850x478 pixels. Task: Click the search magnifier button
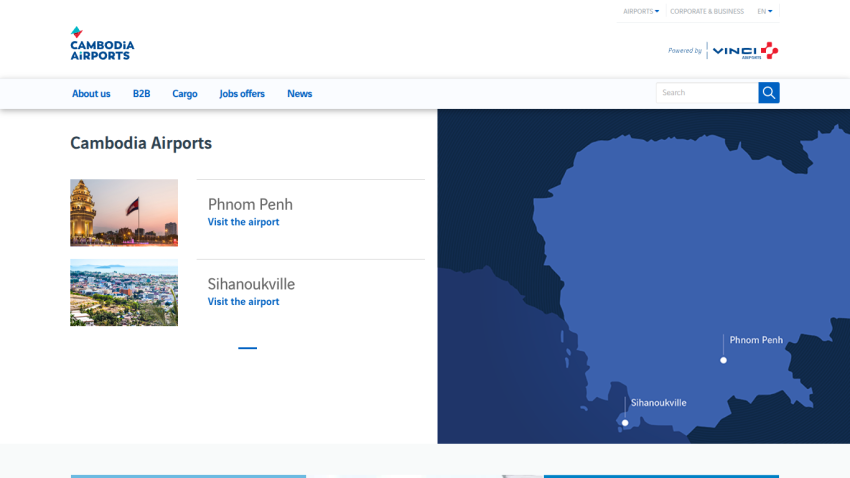point(769,93)
